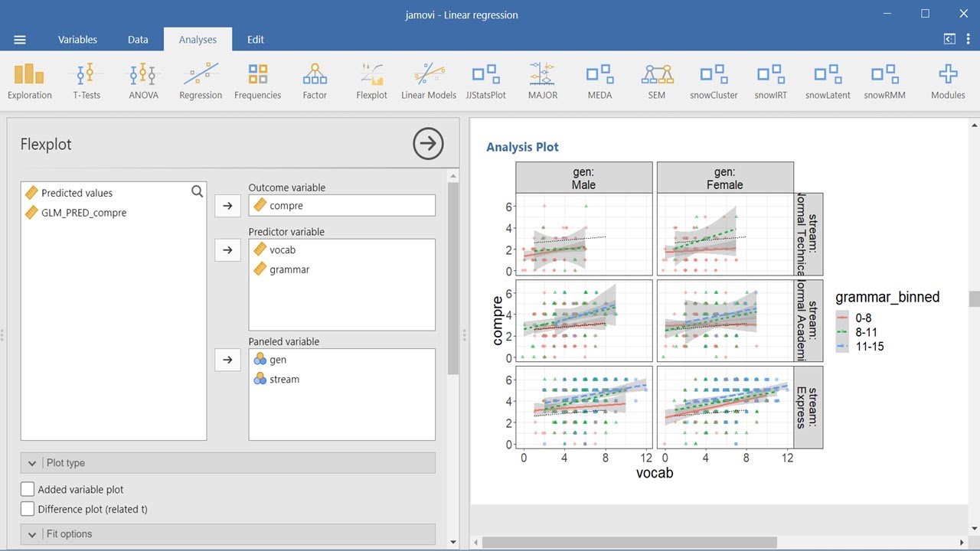This screenshot has width=980, height=551.
Task: Switch to the Data tab
Action: pyautogui.click(x=138, y=40)
